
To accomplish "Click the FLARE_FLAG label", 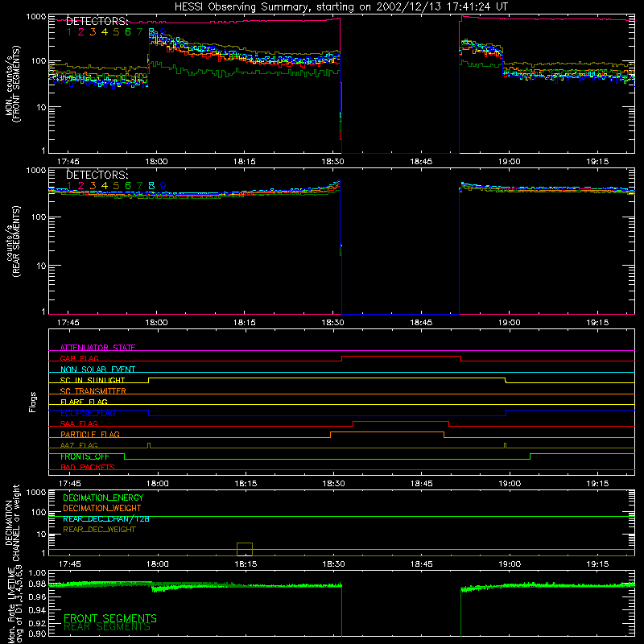I will 84,402.
